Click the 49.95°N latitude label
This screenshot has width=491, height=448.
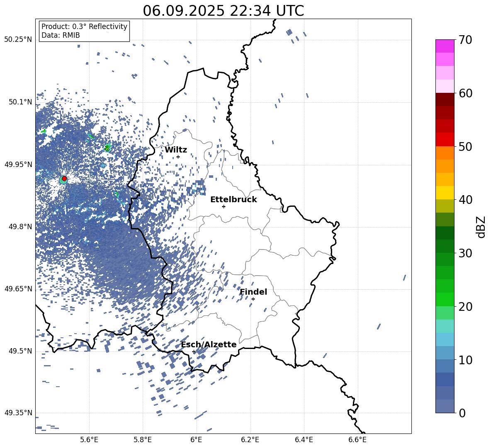[x=18, y=164]
